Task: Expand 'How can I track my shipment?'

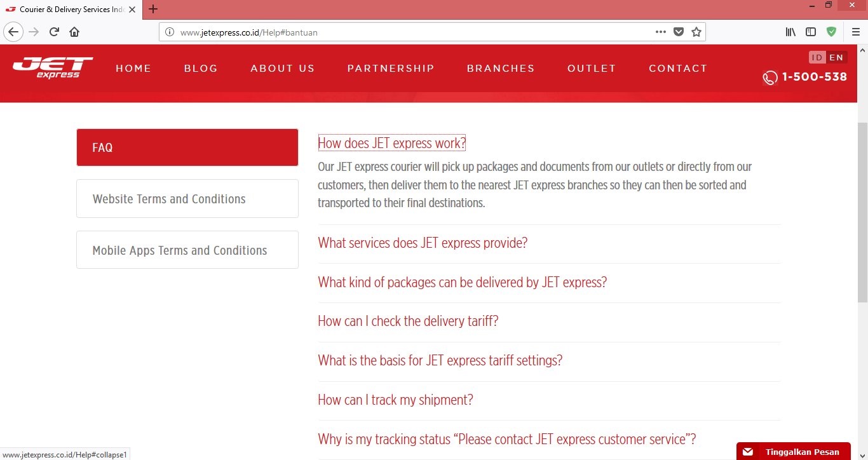Action: pos(395,400)
